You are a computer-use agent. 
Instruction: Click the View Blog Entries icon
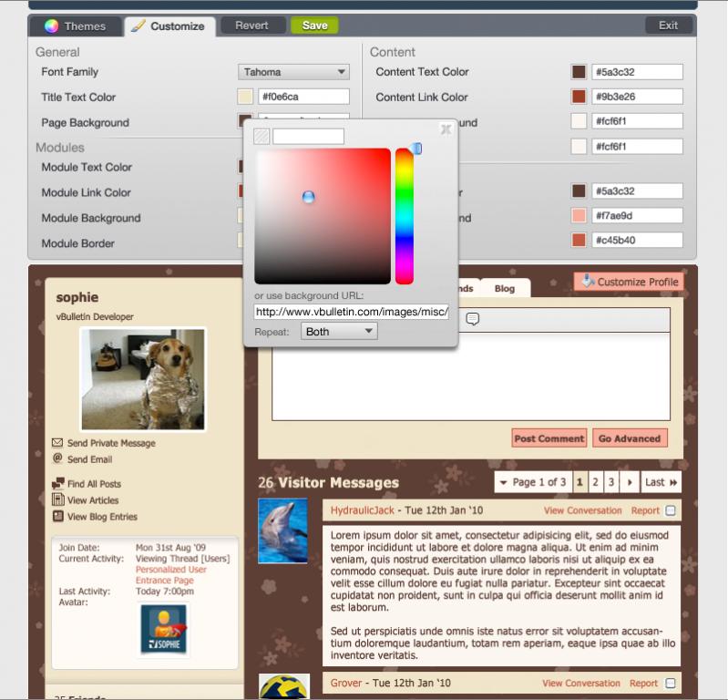click(x=58, y=517)
